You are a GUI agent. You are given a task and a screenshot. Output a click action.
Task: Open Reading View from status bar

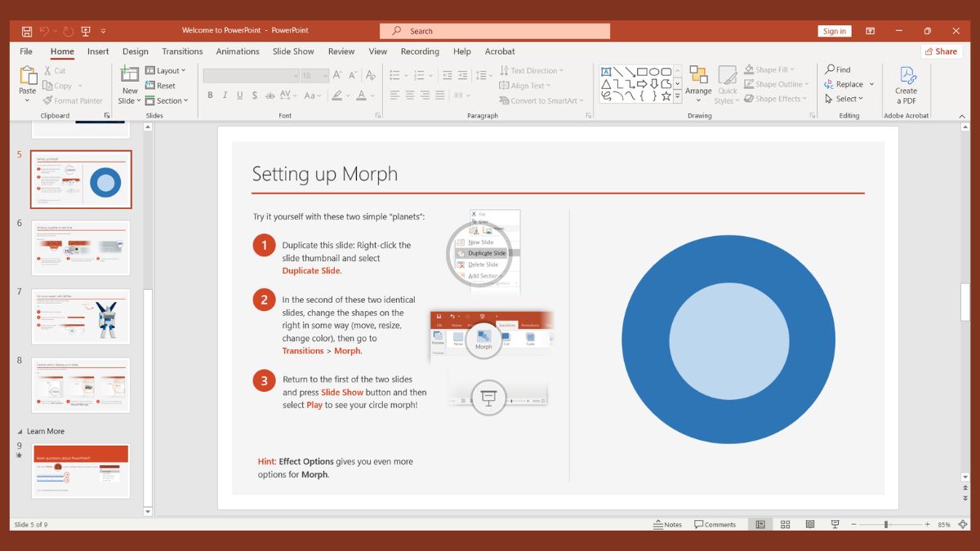click(810, 524)
